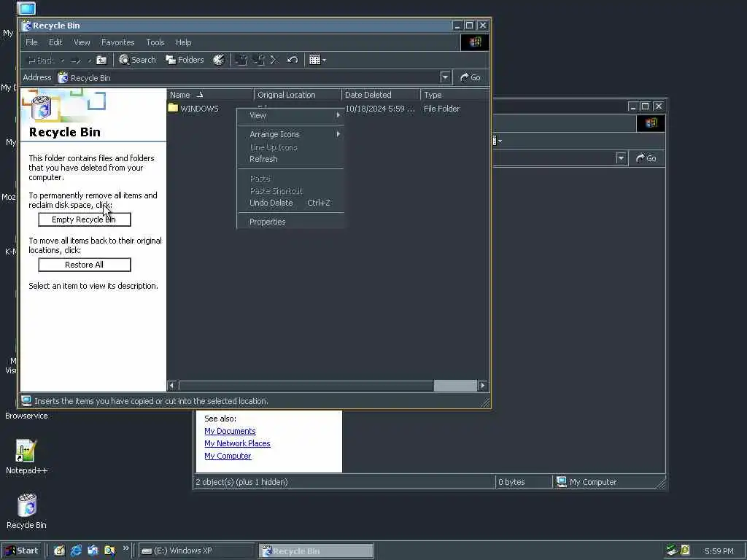Open the Forward history dropdown arrow
Viewport: 747px width, 560px height.
tap(89, 61)
